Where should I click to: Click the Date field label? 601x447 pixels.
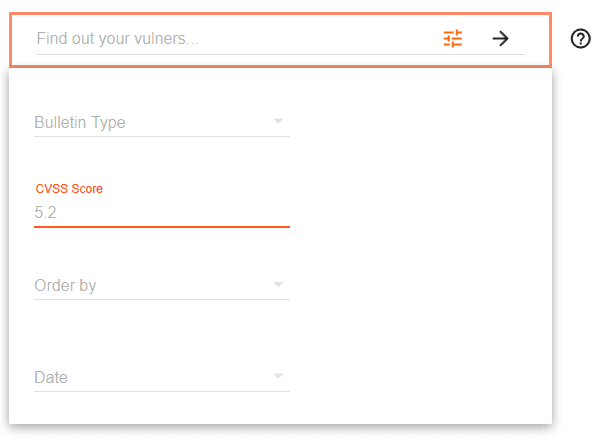click(x=51, y=377)
